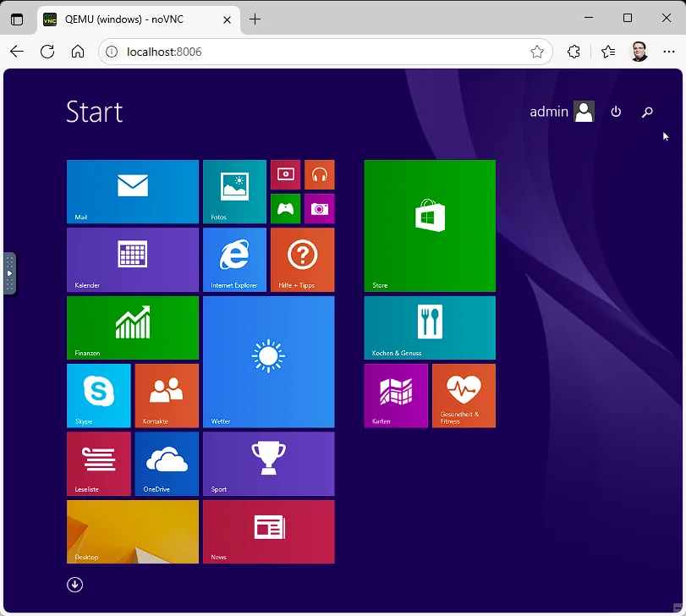The height and width of the screenshot is (616, 686).
Task: Open the Kontakte tile
Action: (x=167, y=396)
